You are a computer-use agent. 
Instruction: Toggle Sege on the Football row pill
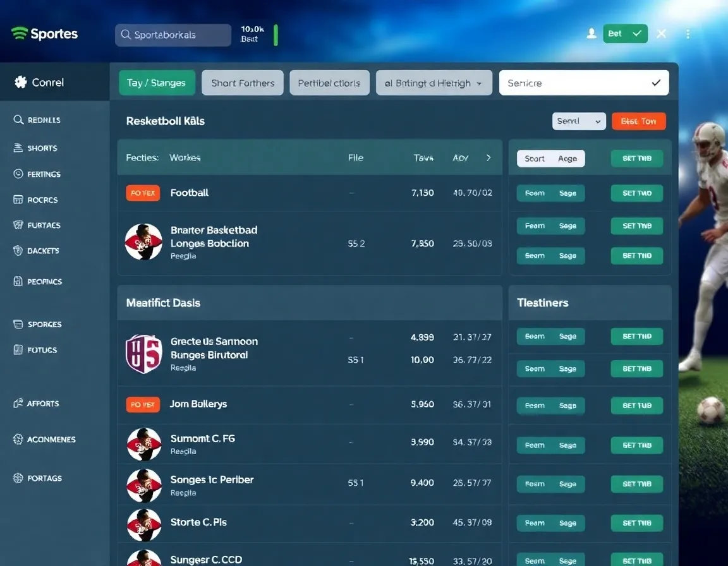tap(567, 193)
